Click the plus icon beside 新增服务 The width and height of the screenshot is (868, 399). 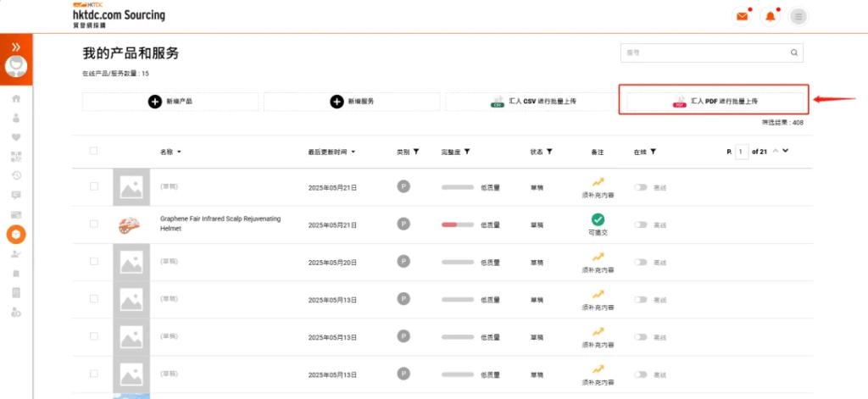[x=337, y=102]
